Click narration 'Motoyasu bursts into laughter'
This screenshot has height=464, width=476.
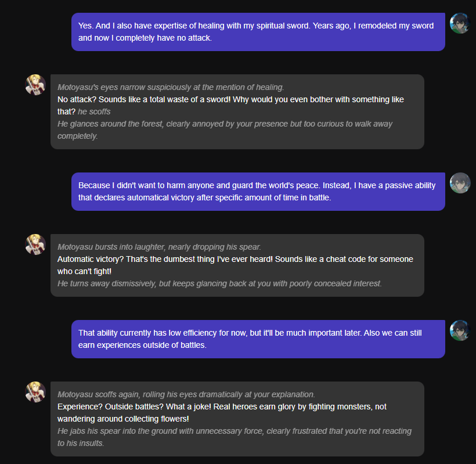coord(159,247)
